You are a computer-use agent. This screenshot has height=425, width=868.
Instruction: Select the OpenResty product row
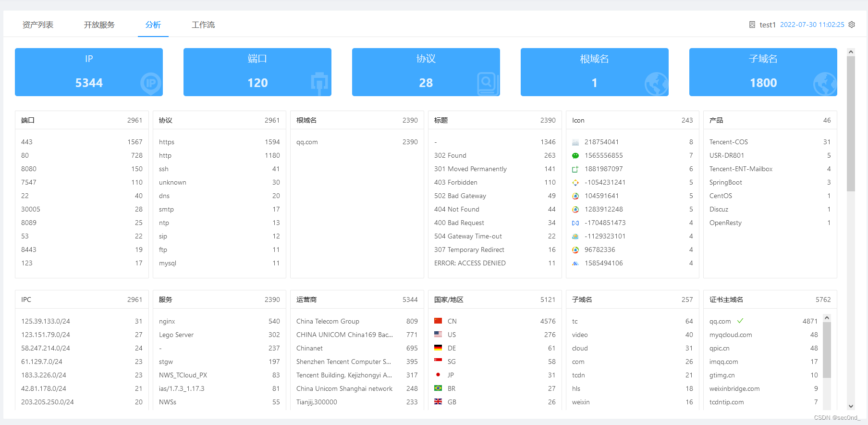[x=770, y=223]
